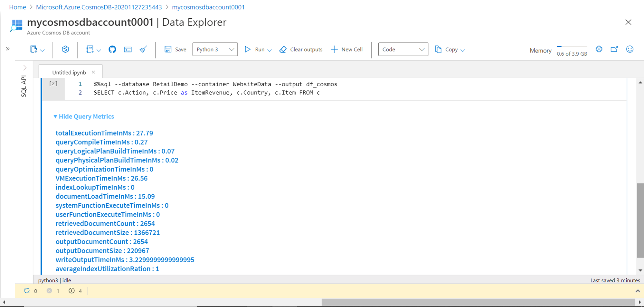Expand the notification console with up chevron
The image size is (644, 307).
coord(638,291)
